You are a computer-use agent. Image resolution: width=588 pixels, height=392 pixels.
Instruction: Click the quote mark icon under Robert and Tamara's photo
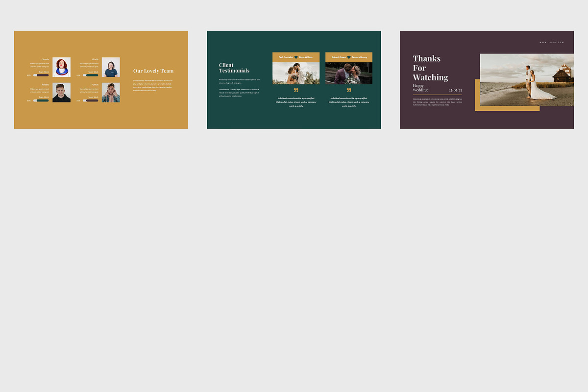(349, 90)
